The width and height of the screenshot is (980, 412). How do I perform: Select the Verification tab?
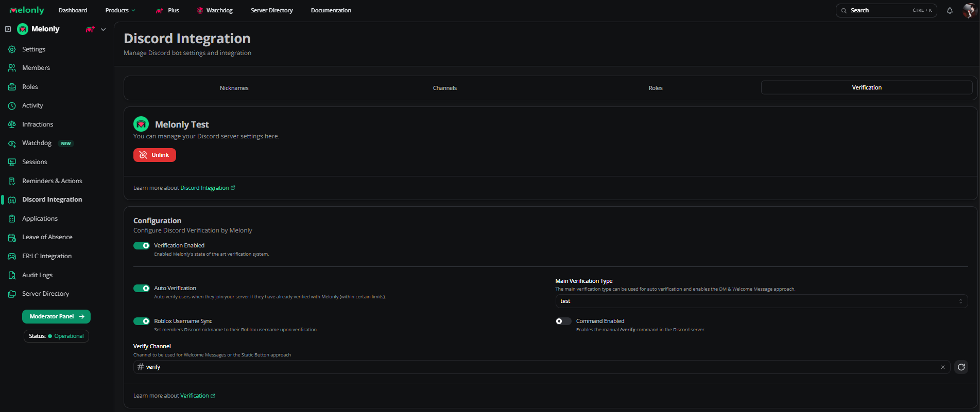(x=867, y=87)
